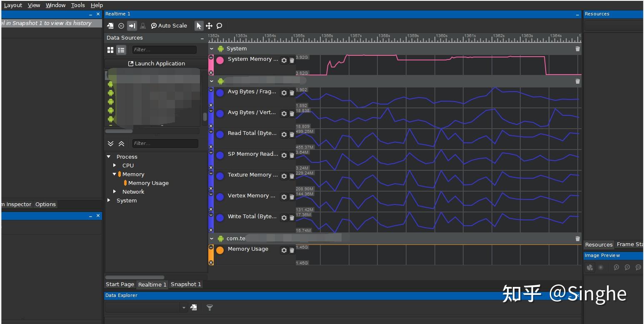Toggle Auto Scale for graphs
The height and width of the screenshot is (324, 644).
[x=169, y=26]
